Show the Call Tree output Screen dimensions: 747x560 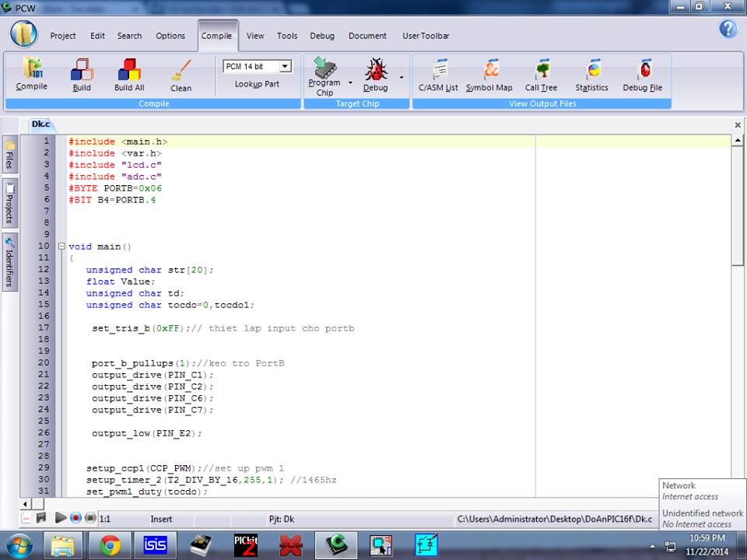[541, 75]
